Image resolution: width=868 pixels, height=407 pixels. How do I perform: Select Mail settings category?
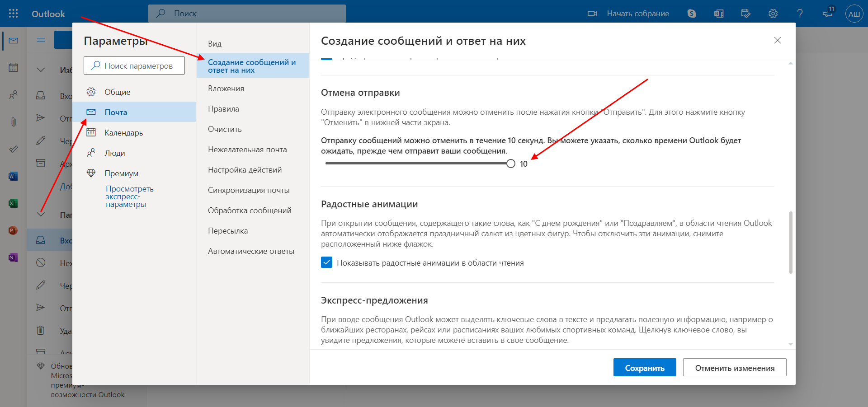point(134,112)
